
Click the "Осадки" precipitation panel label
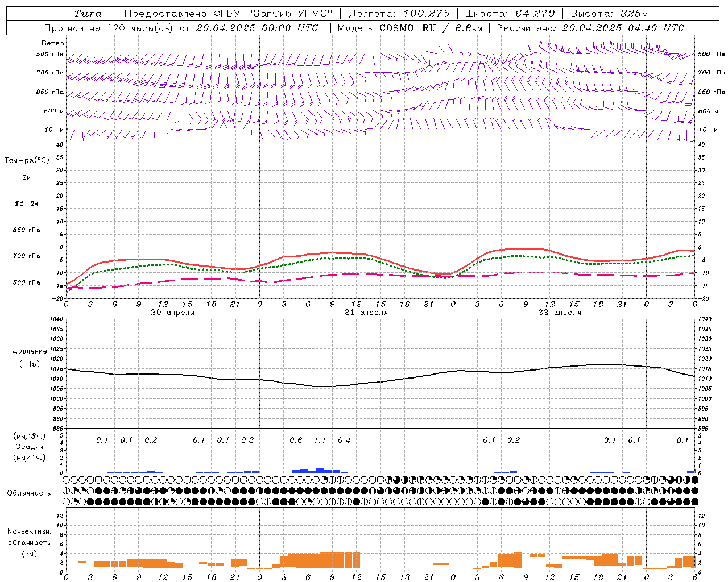coord(30,447)
